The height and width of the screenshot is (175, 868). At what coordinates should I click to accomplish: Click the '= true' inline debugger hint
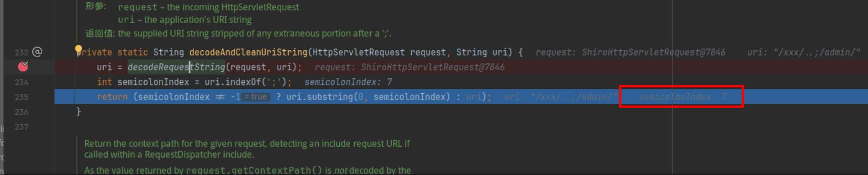coord(256,97)
